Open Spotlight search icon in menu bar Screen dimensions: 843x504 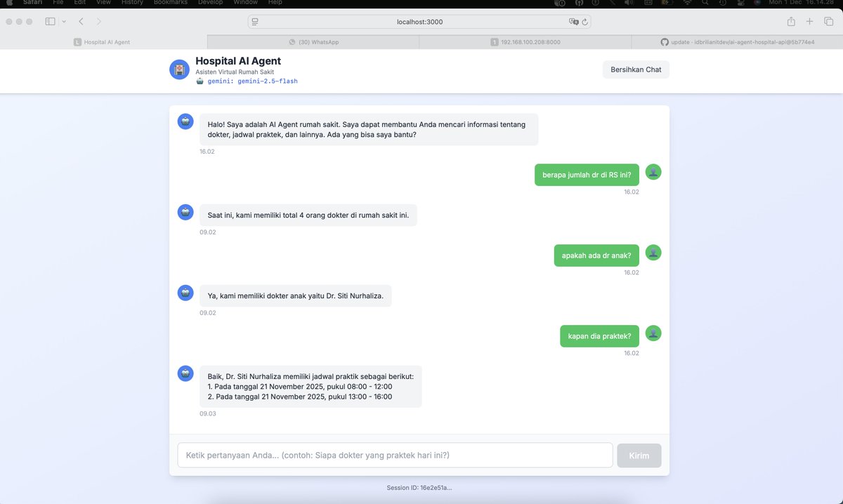(x=705, y=3)
